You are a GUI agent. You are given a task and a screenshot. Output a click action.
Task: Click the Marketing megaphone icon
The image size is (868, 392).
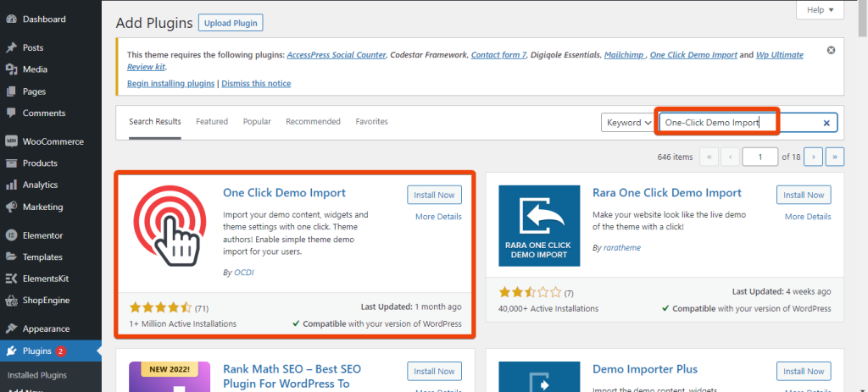11,207
